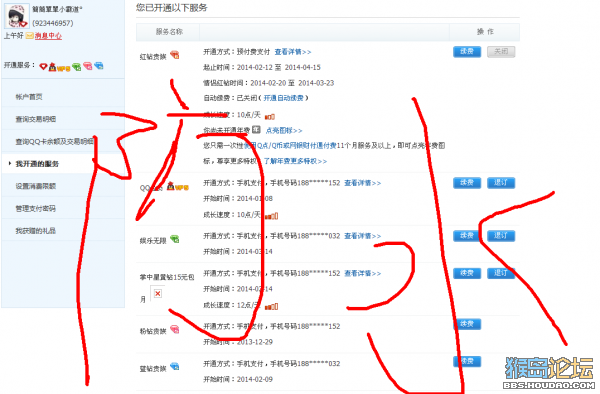Click 开通自动续费 link
600x394 pixels.
[284, 98]
